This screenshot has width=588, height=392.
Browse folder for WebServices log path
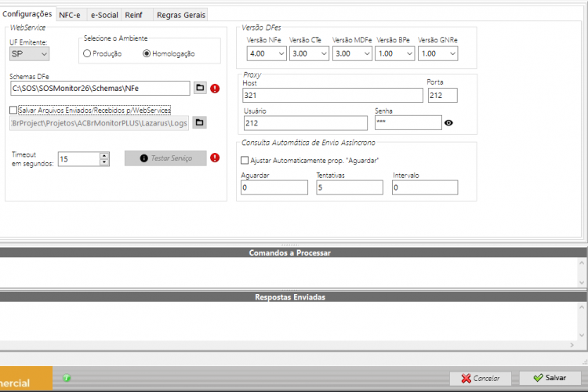tap(199, 122)
